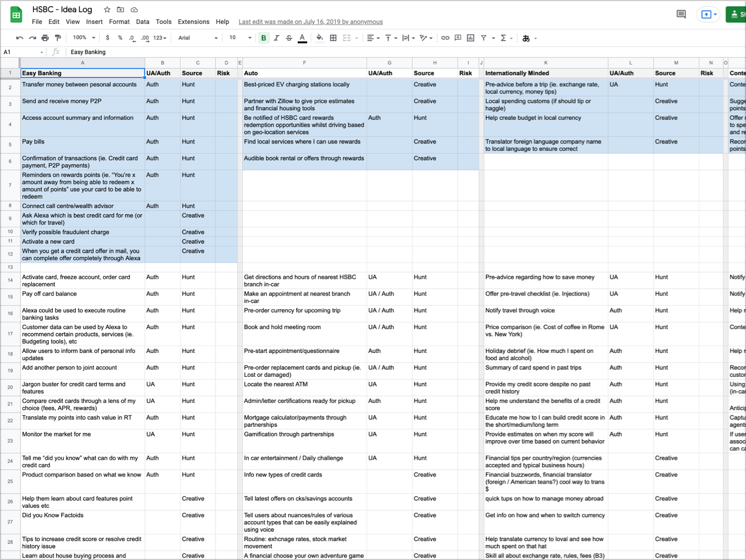
Task: Open the comment history icon
Action: pyautogui.click(x=681, y=14)
